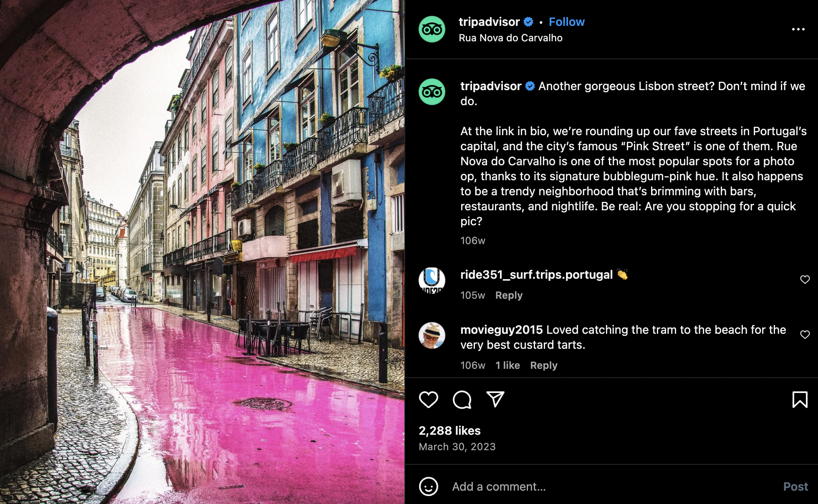Like the post with the heart icon
Image resolution: width=818 pixels, height=504 pixels.
point(428,400)
